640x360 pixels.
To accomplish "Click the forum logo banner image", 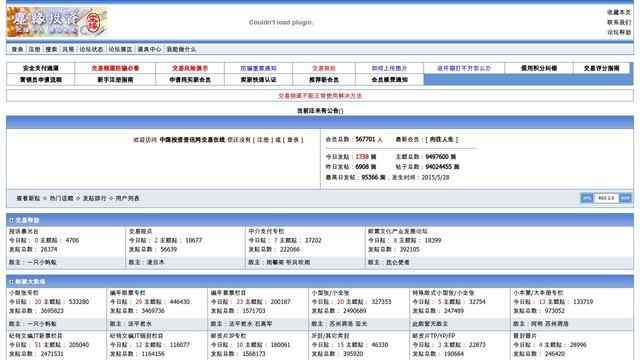I will [x=57, y=22].
